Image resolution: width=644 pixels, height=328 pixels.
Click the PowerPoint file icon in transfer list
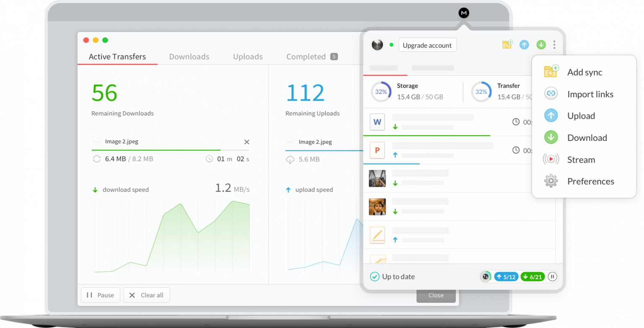377,150
